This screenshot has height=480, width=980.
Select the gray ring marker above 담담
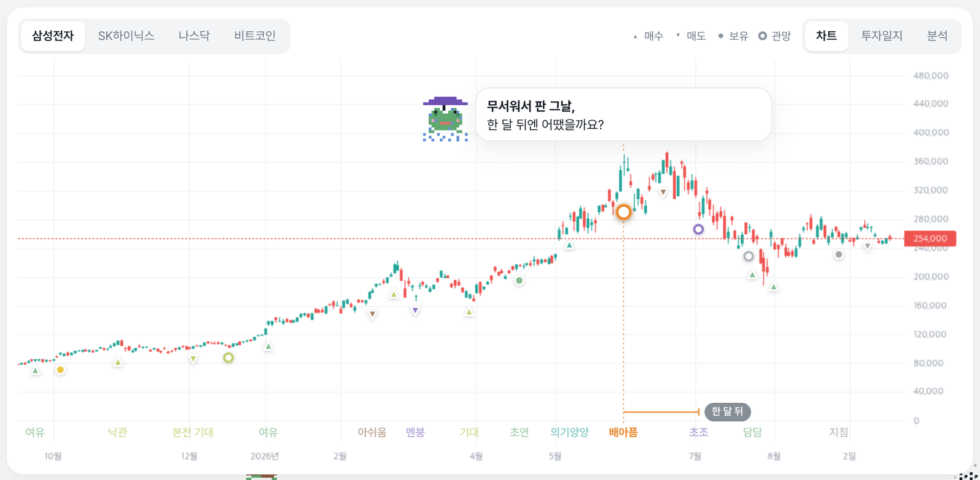coord(748,256)
